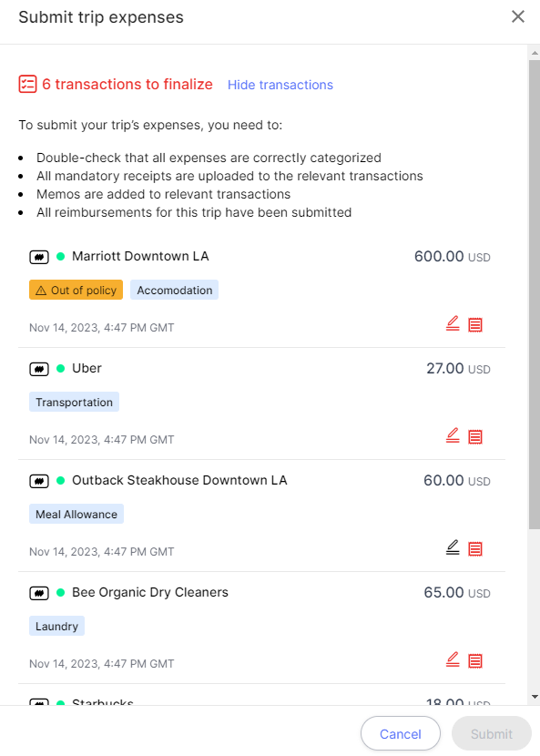
Task: Select the Out of policy warning tag
Action: [76, 290]
